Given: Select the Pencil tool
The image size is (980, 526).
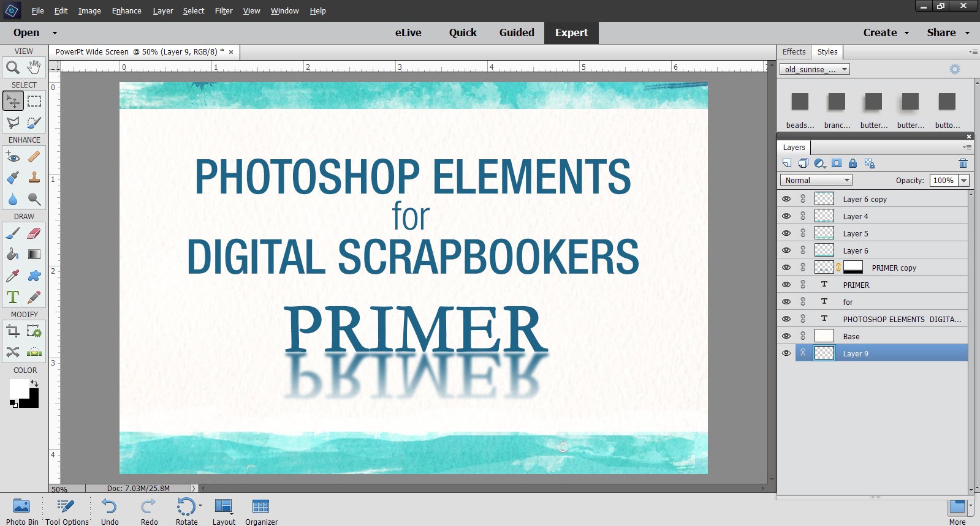Looking at the screenshot, I should (x=34, y=297).
